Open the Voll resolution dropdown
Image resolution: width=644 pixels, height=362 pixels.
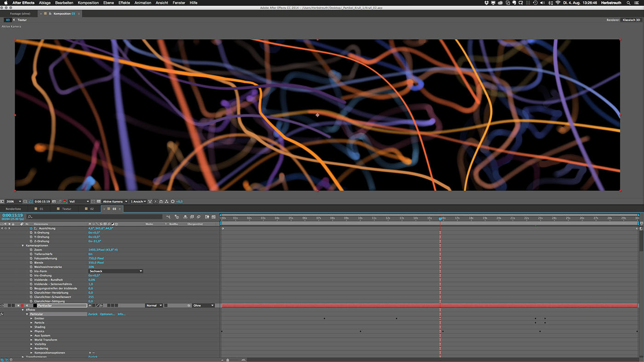point(79,201)
